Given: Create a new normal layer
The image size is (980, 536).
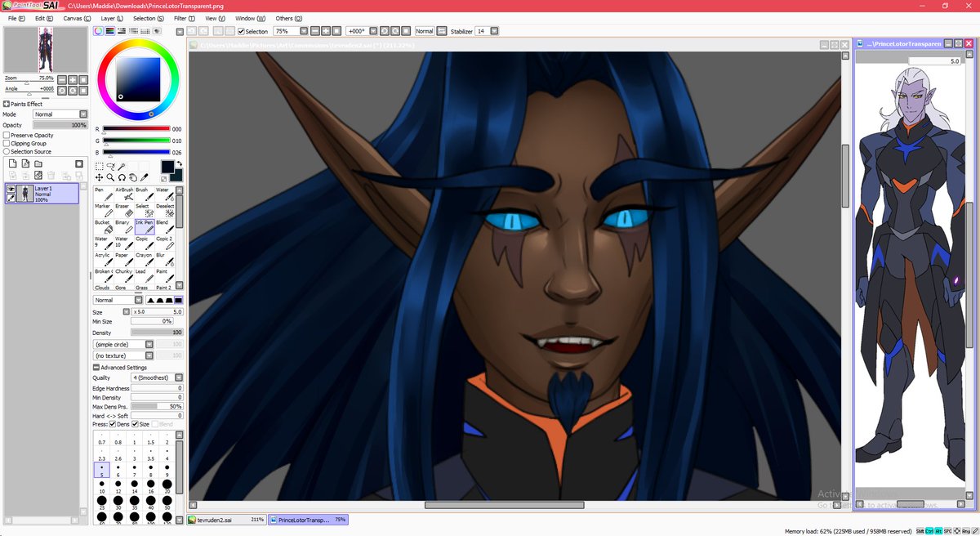Looking at the screenshot, I should click(12, 163).
